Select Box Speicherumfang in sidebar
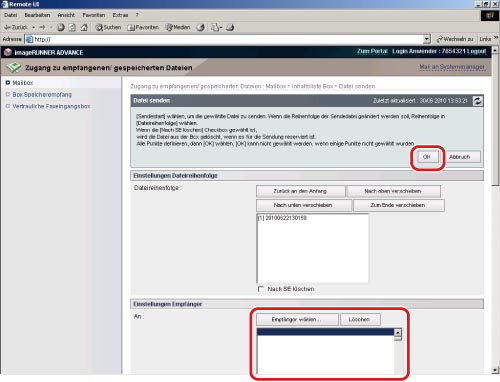 [42, 95]
